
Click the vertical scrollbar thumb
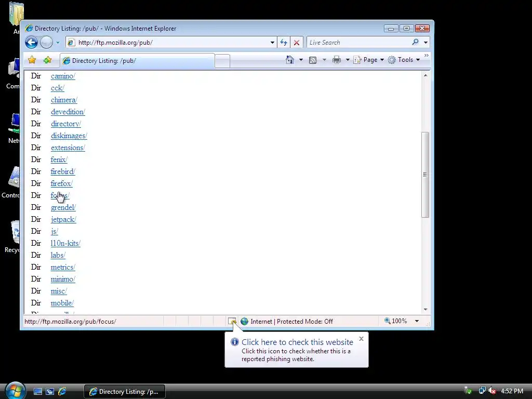(x=425, y=175)
